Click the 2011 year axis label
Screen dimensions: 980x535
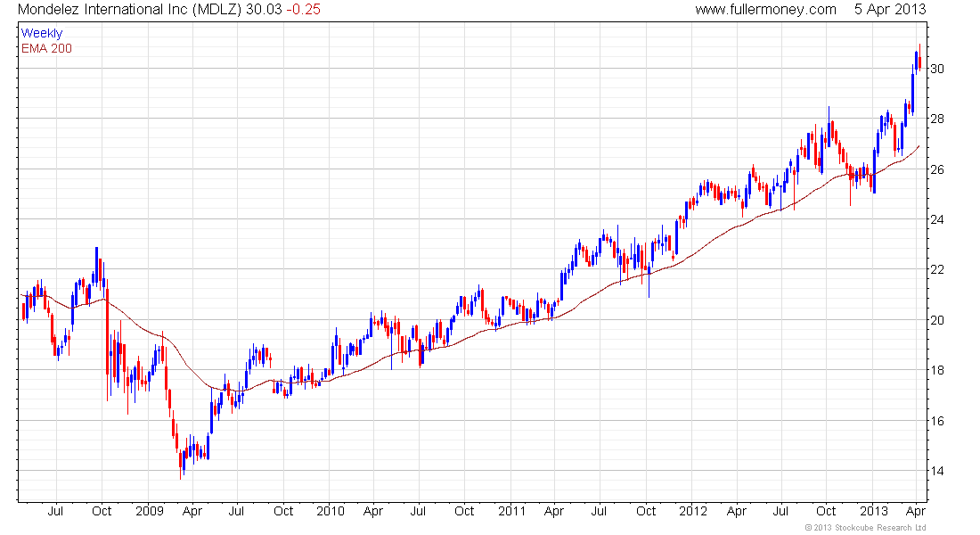[512, 511]
